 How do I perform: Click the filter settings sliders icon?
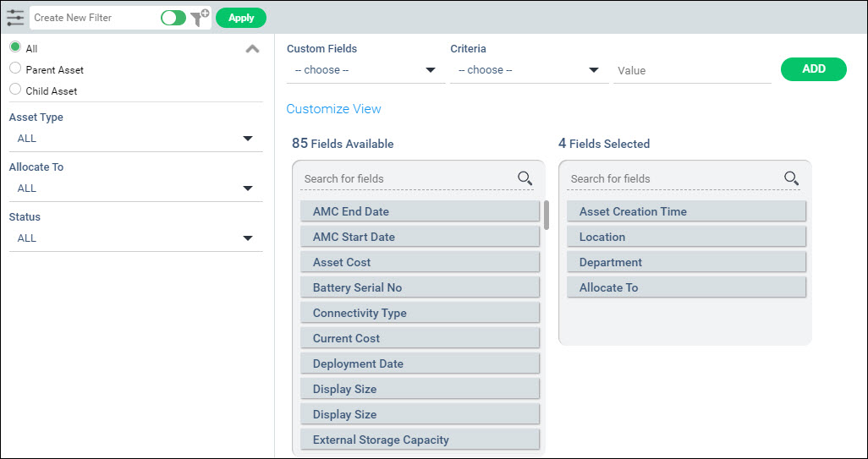14,18
